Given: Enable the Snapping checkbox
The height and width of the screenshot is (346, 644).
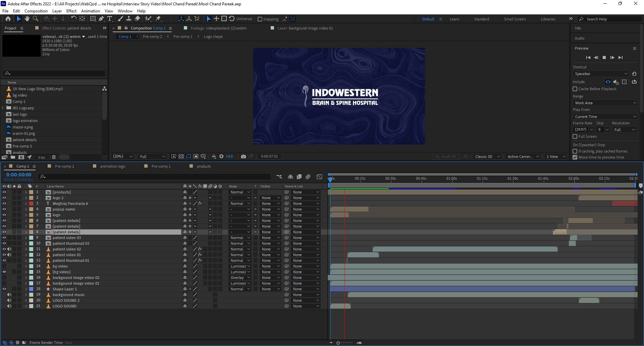Looking at the screenshot, I should tap(260, 19).
